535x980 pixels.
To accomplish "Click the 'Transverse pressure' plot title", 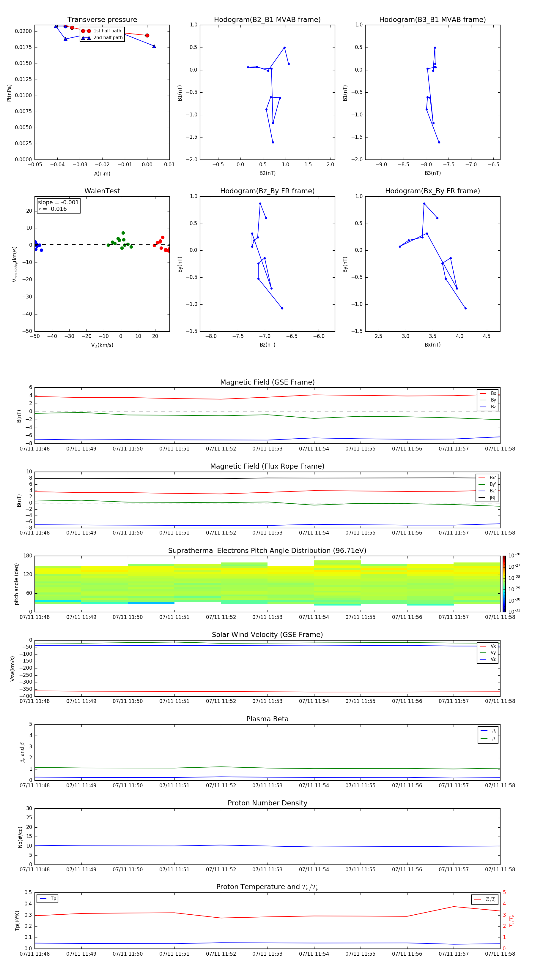I will point(102,20).
